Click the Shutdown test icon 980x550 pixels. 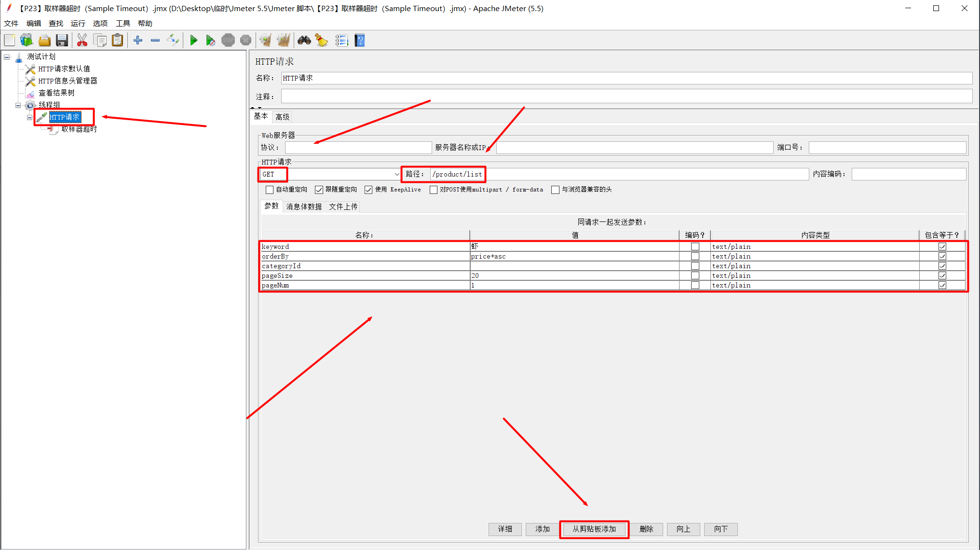point(245,41)
